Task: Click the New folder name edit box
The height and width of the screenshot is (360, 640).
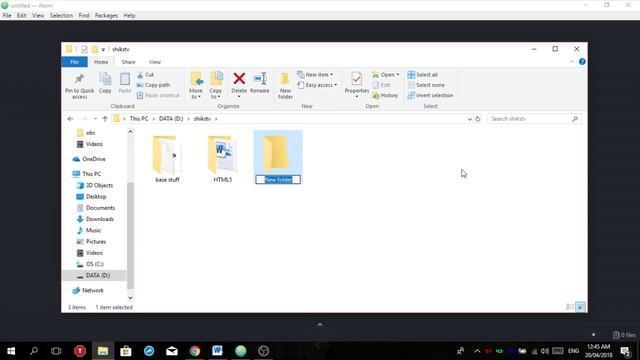Action: [x=278, y=180]
